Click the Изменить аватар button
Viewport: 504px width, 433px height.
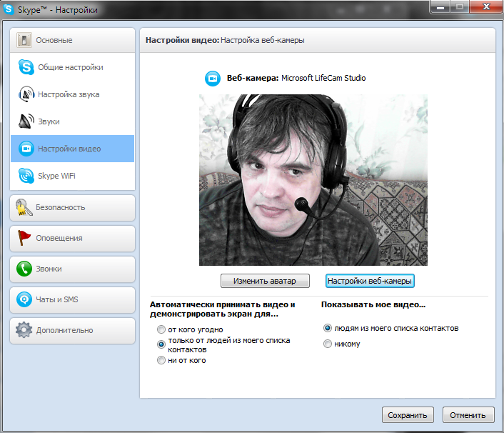pos(265,281)
